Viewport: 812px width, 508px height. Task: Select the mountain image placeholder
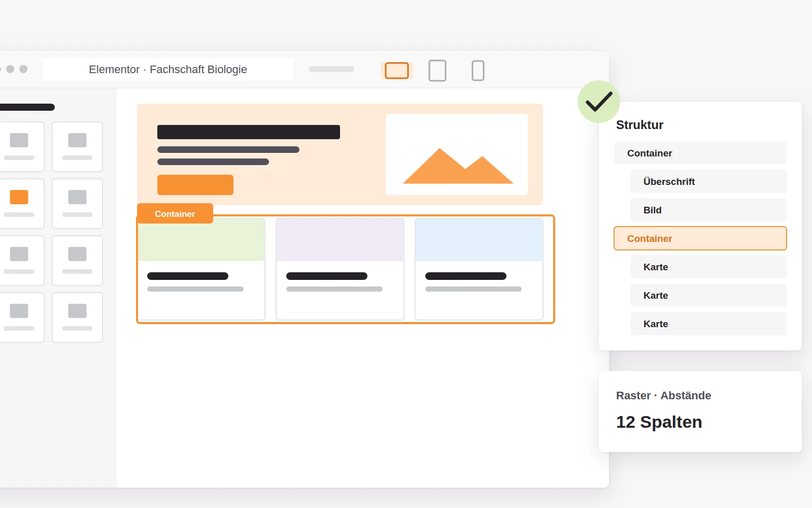tap(457, 154)
